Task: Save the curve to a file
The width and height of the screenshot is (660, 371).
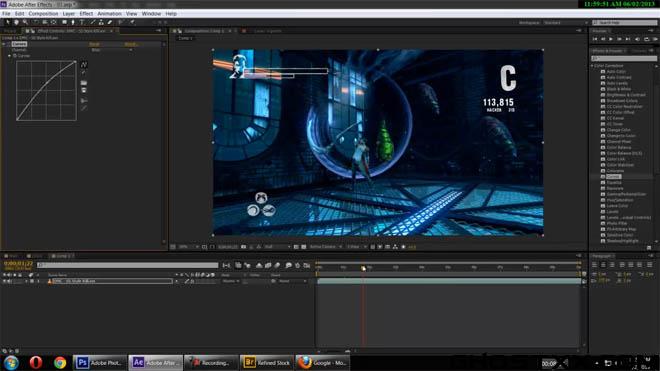Action: 84,91
